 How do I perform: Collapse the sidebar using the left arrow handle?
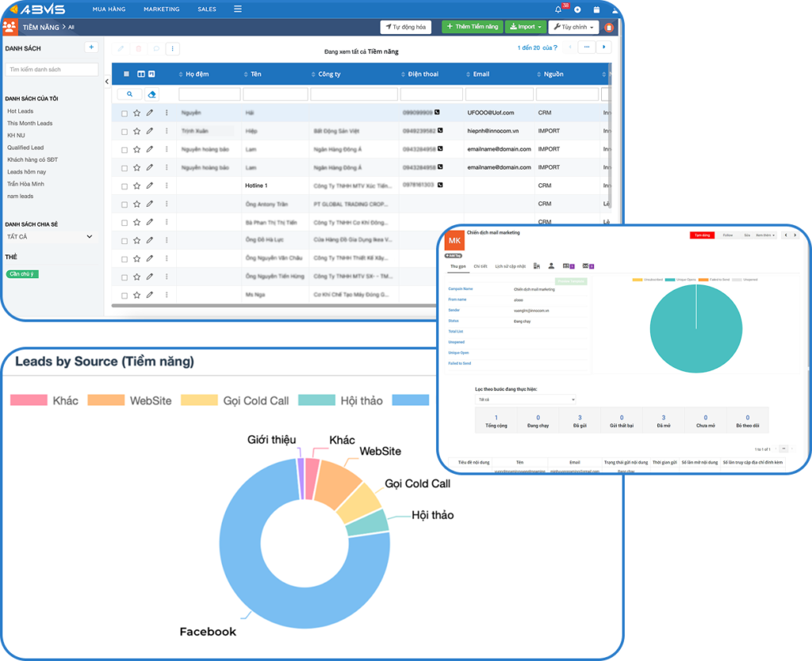(107, 82)
